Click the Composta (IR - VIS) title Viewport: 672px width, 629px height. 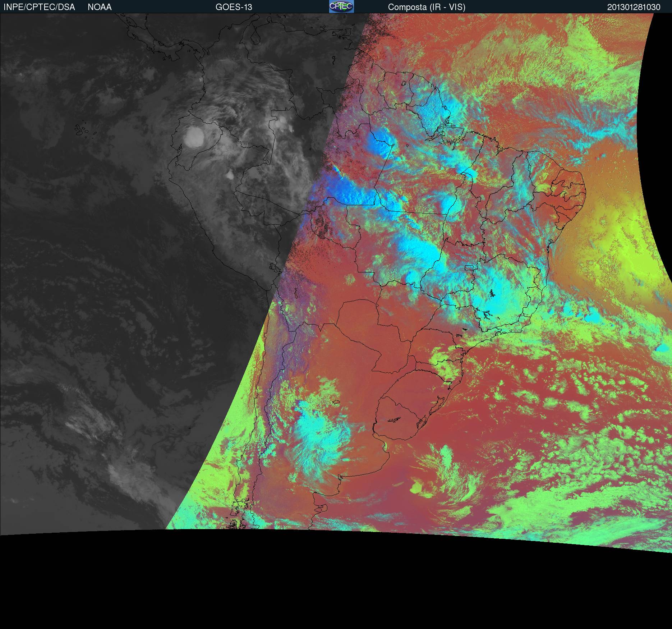point(427,7)
